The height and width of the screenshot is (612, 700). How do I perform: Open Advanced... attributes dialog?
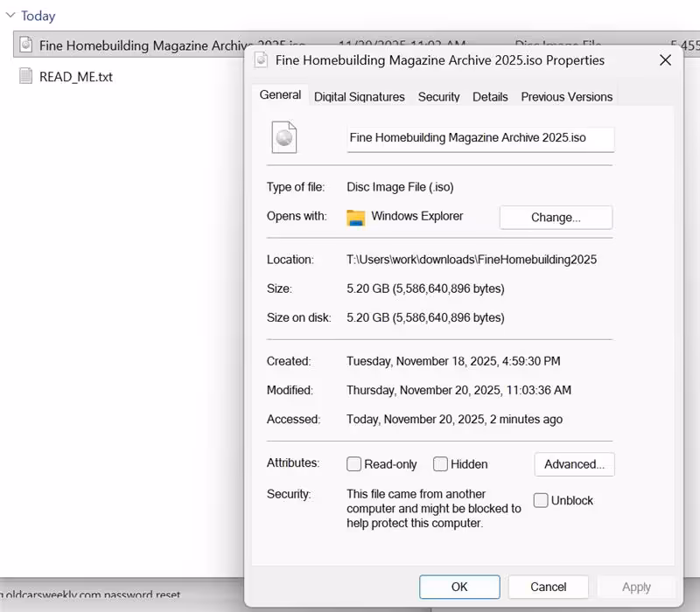click(574, 464)
